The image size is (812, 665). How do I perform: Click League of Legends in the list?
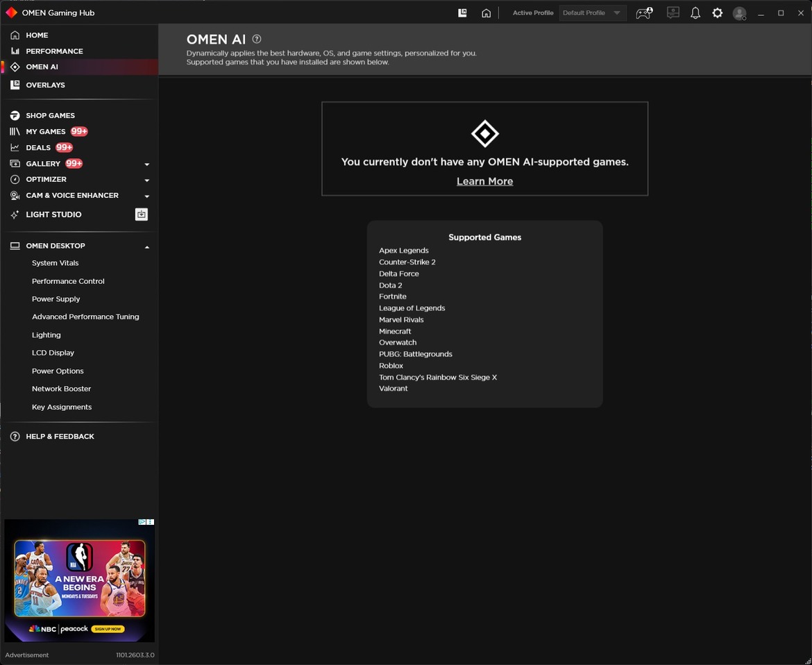[x=412, y=308]
